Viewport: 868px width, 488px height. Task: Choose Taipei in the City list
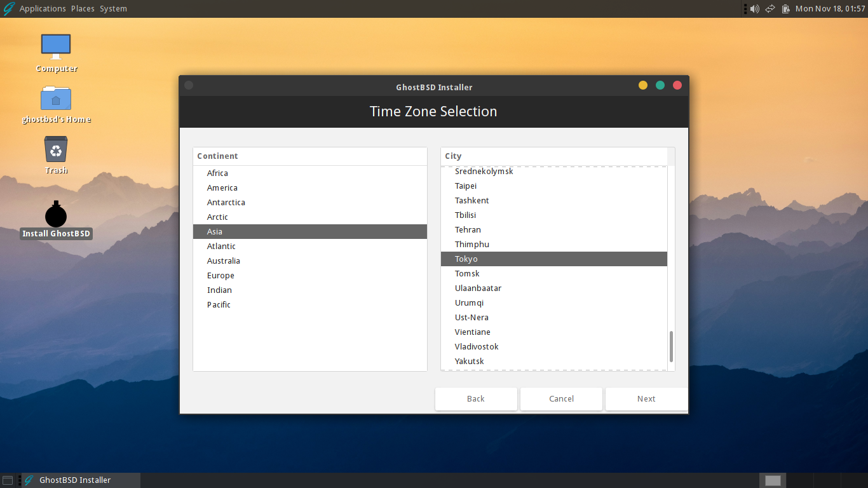pyautogui.click(x=554, y=186)
